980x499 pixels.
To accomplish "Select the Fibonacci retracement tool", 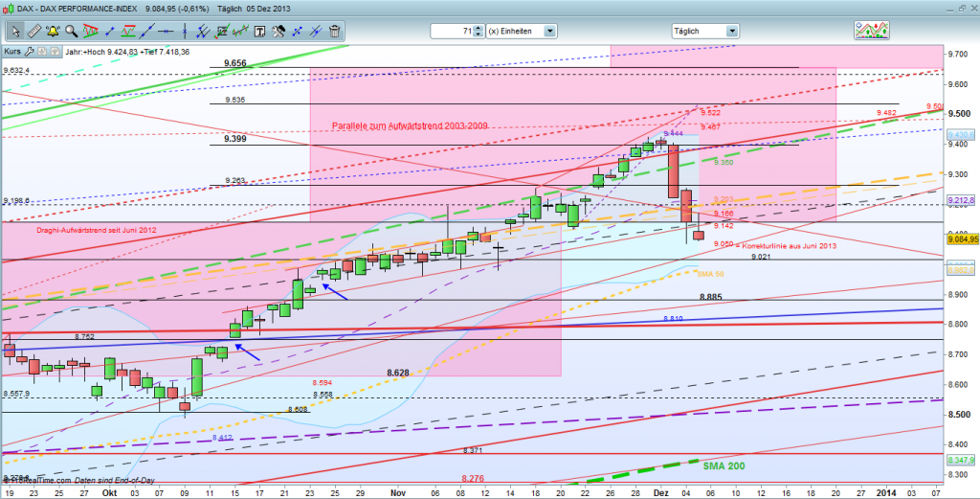I will pyautogui.click(x=222, y=30).
